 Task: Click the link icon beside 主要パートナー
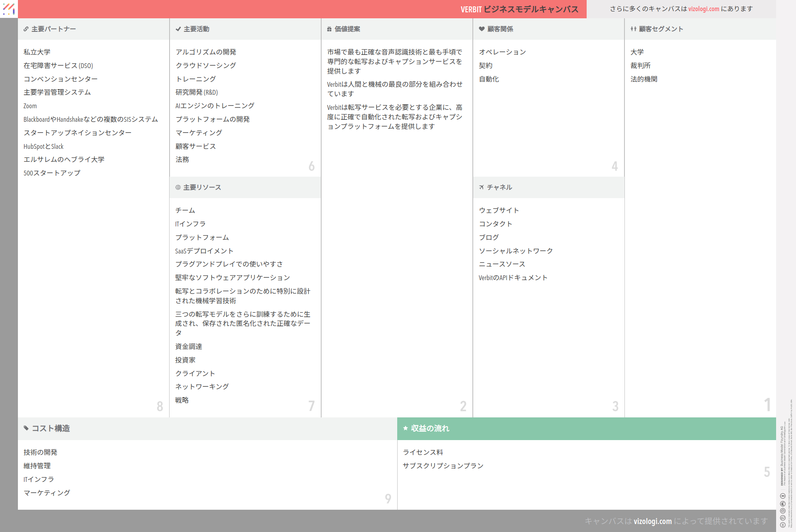[26, 29]
